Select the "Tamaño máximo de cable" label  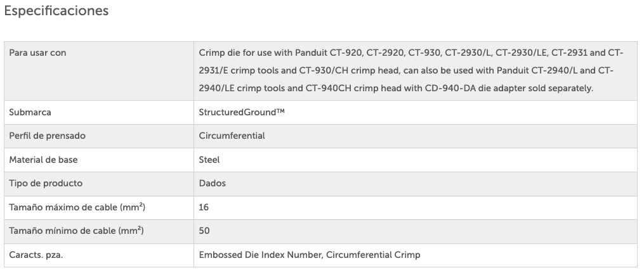tap(72, 207)
